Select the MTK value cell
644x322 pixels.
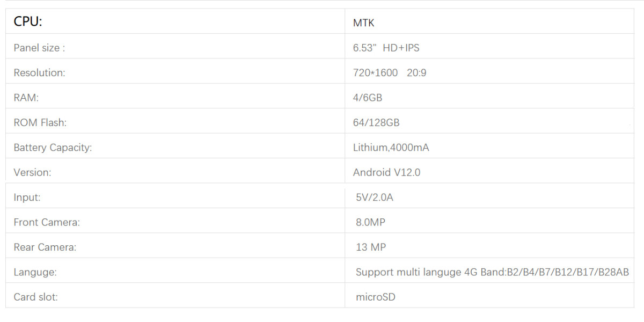tap(364, 23)
